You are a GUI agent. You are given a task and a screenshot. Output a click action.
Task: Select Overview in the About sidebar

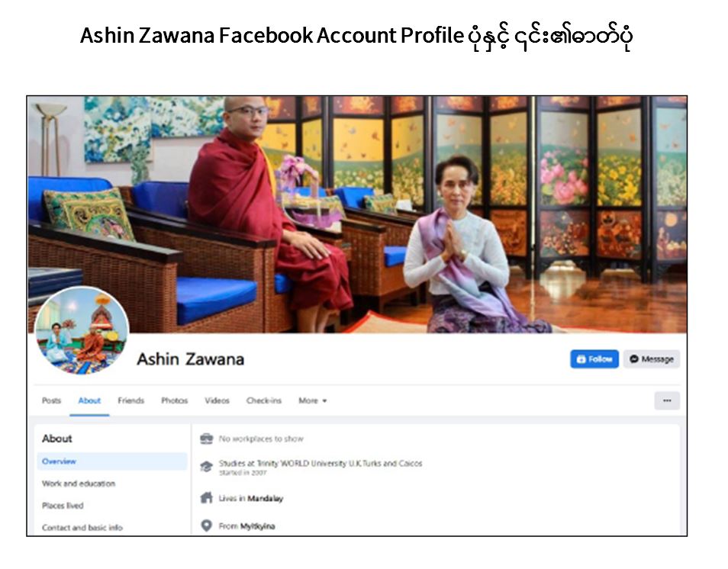(112, 461)
